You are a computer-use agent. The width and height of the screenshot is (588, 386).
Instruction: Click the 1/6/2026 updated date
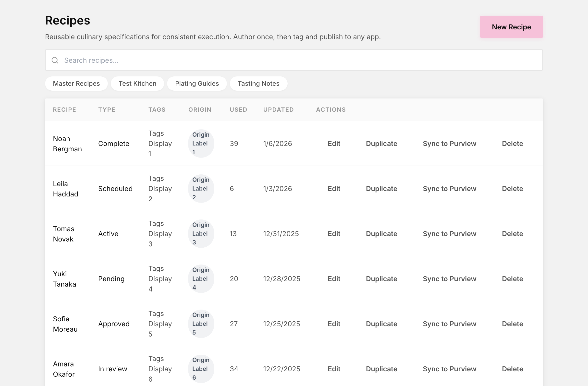pyautogui.click(x=277, y=144)
